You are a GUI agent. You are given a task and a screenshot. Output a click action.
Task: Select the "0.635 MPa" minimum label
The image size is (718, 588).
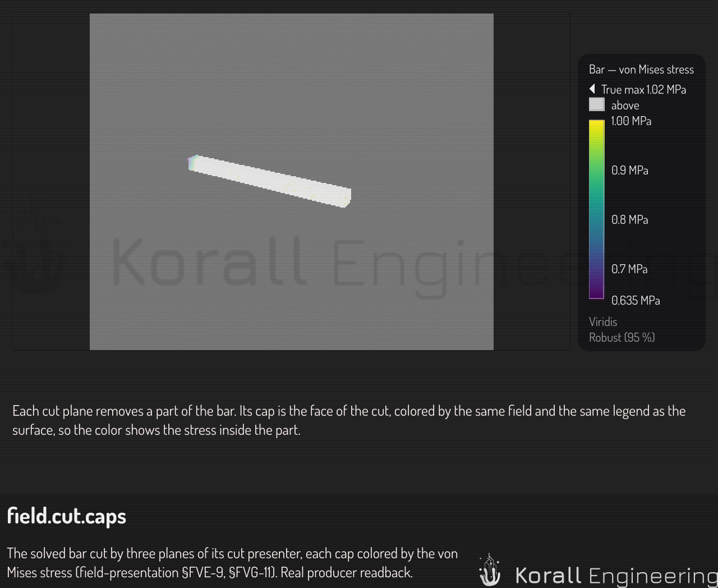(636, 301)
